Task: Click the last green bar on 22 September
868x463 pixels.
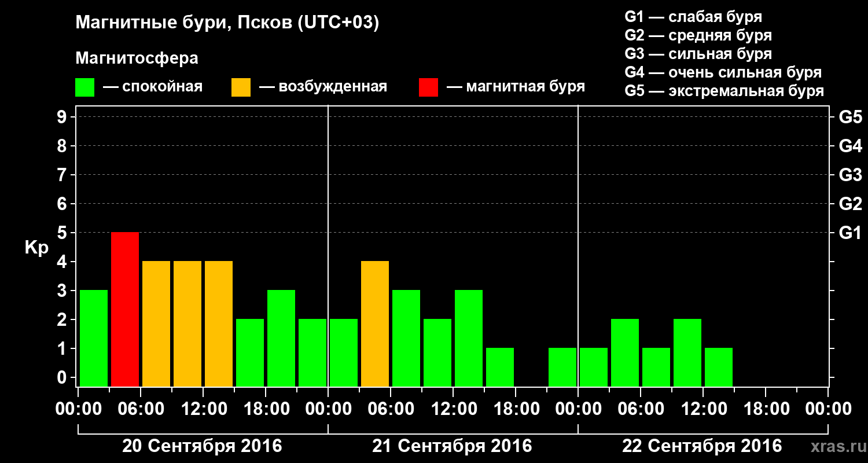Action: pyautogui.click(x=719, y=368)
